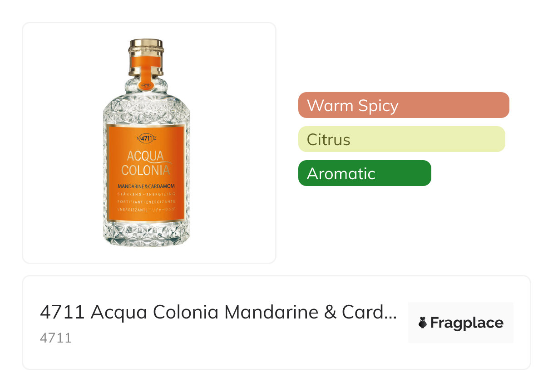This screenshot has height=392, width=553.
Task: Click the FORTIFIANT · ENERGIZANTE line on label
Action: click(146, 201)
